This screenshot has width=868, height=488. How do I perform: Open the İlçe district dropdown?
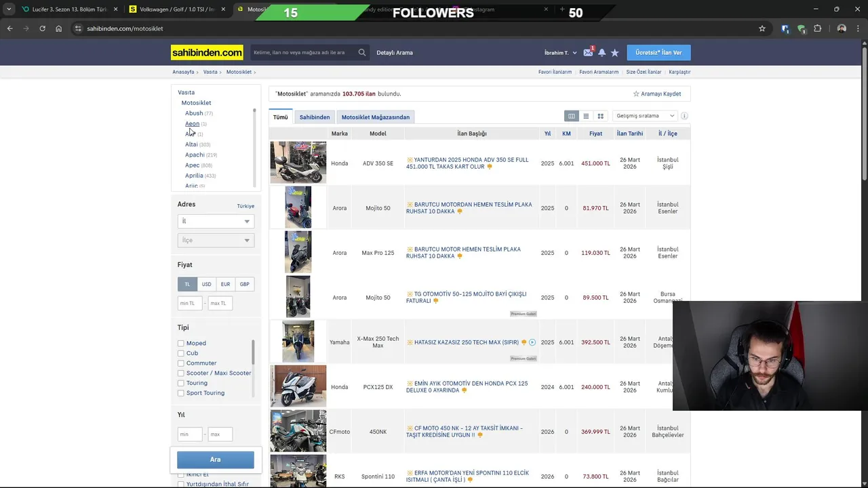tap(216, 240)
